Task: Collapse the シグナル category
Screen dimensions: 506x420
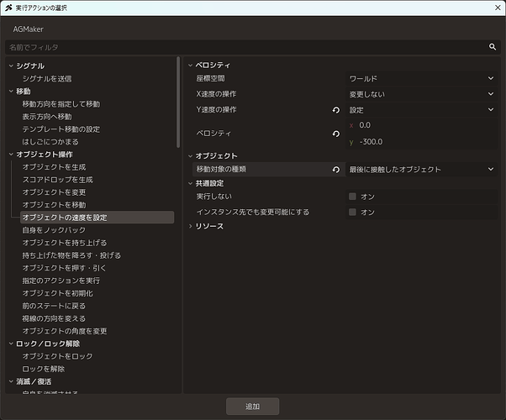Action: (11, 66)
